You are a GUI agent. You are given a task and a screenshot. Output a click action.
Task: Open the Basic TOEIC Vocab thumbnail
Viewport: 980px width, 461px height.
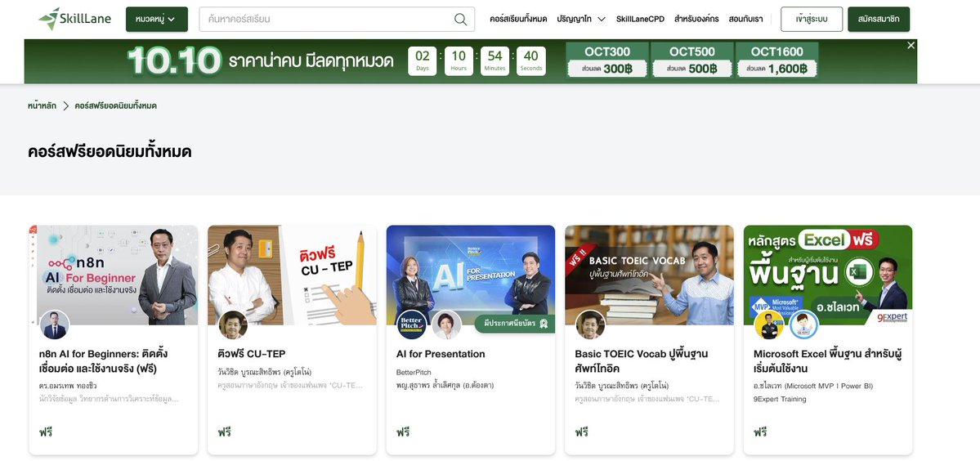point(649,275)
